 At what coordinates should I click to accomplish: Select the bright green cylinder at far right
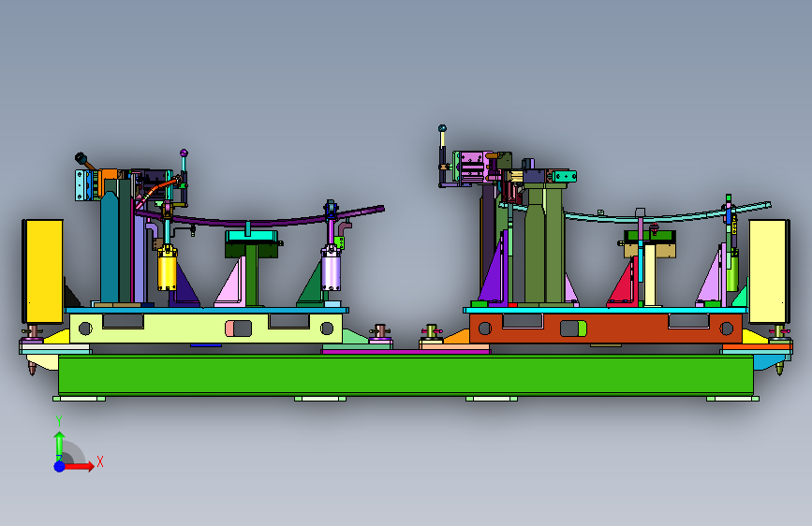click(x=731, y=271)
